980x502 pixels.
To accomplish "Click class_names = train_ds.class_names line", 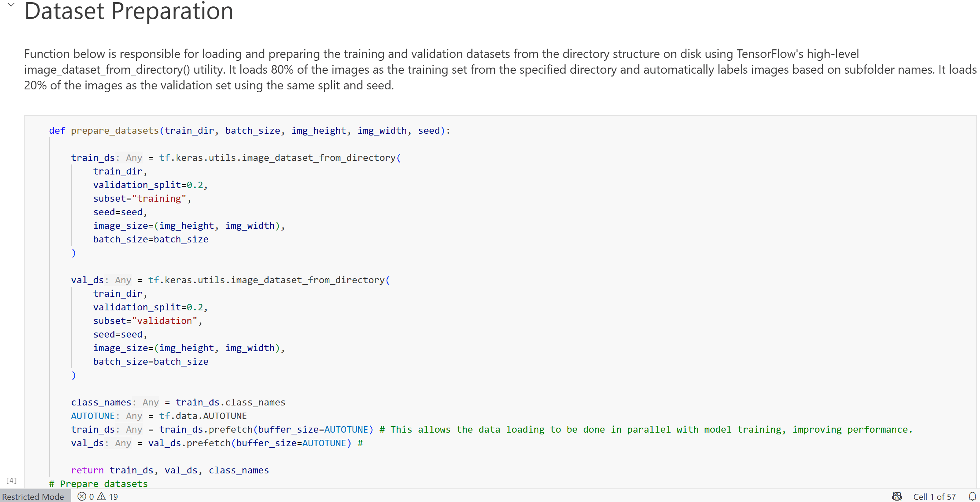I will 178,402.
